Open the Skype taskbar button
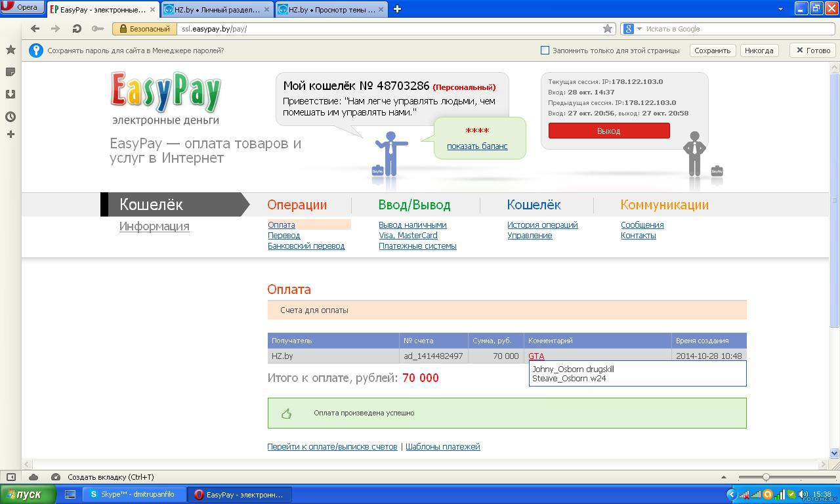Screen dimensions: 840x504 (135, 494)
